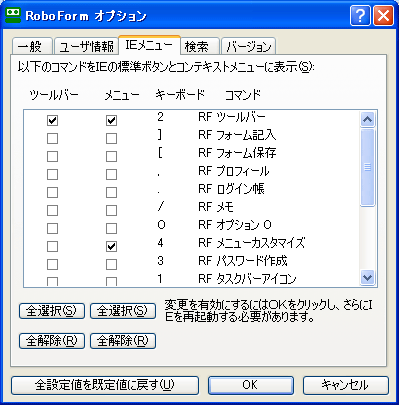Check menu box for RF プロフィール

pyautogui.click(x=111, y=174)
